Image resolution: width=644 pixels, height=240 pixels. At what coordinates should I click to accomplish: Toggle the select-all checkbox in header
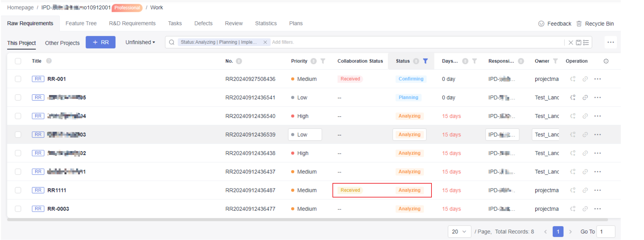18,61
